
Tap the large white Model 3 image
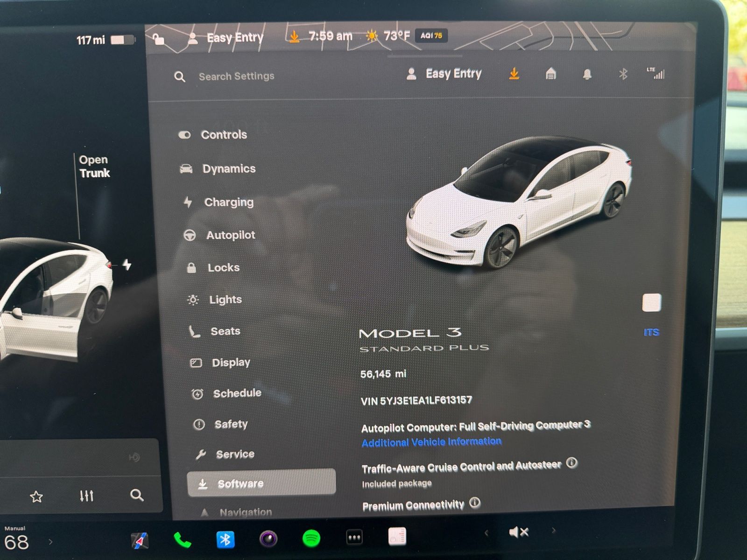click(x=519, y=203)
